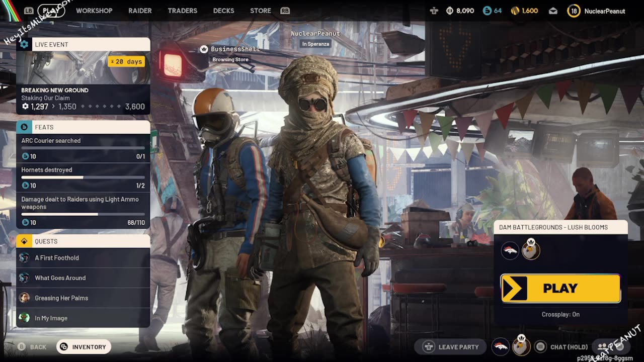The width and height of the screenshot is (644, 362).
Task: Click the gold 1,600 token currency icon
Action: (515, 11)
